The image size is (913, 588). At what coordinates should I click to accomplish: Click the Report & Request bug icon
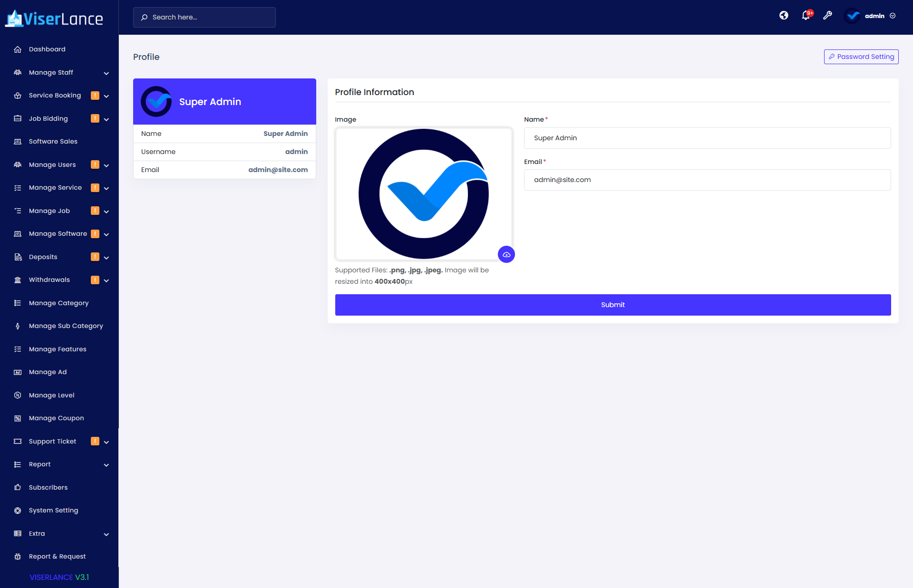coord(18,557)
